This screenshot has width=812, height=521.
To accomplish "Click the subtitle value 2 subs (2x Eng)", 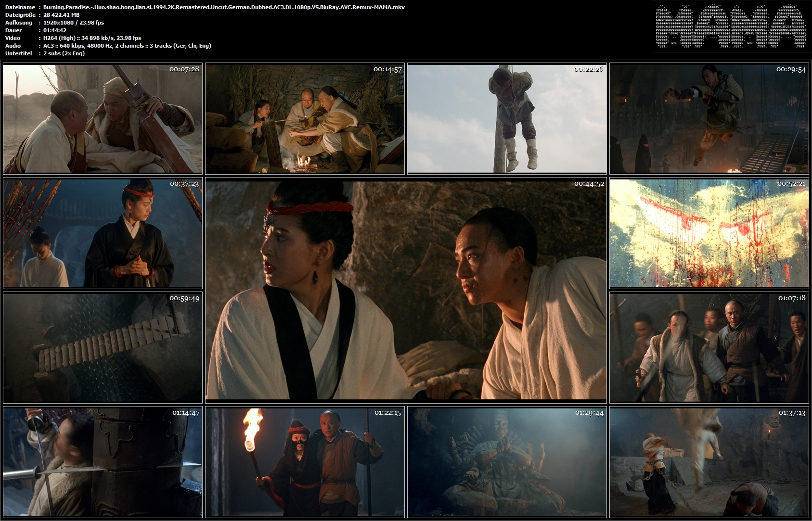I will [64, 53].
